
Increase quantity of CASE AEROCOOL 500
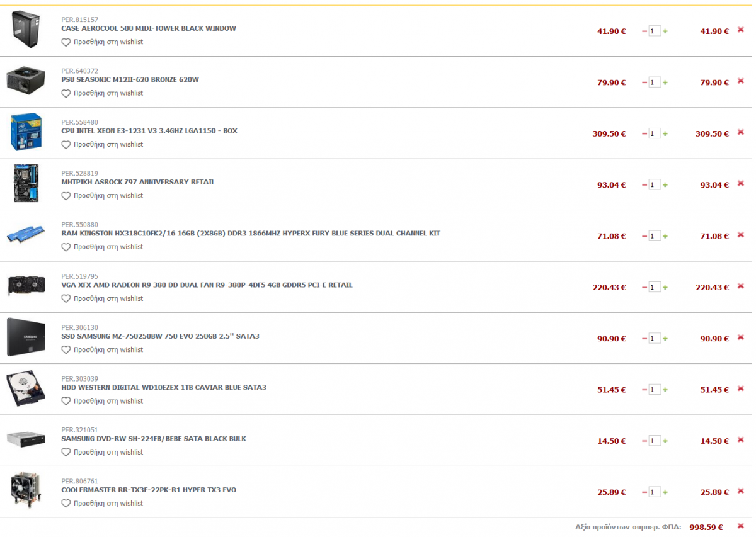click(665, 31)
